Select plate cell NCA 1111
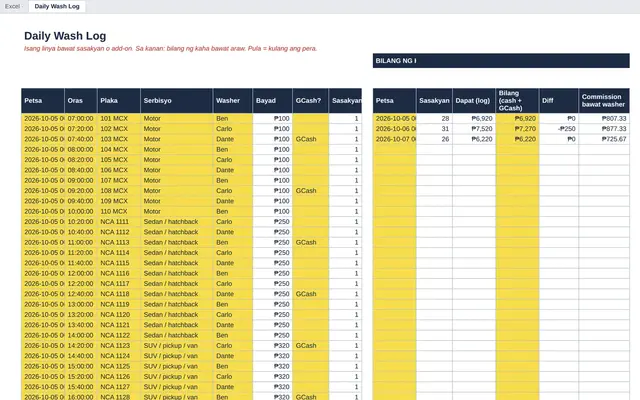 pos(119,222)
